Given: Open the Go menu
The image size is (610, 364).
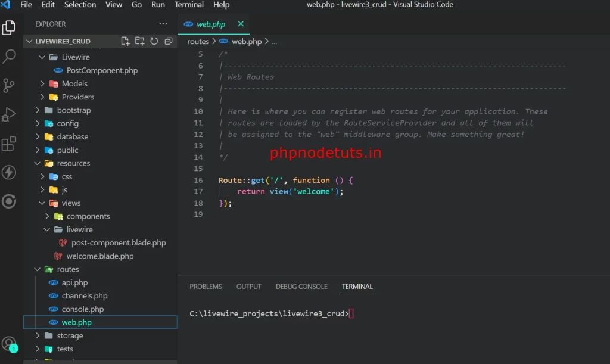Looking at the screenshot, I should [x=136, y=5].
